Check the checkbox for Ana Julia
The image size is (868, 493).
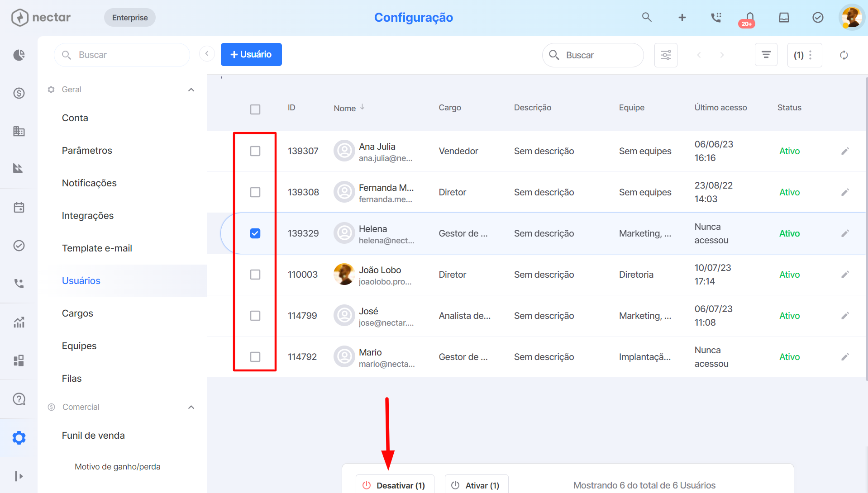(x=255, y=151)
